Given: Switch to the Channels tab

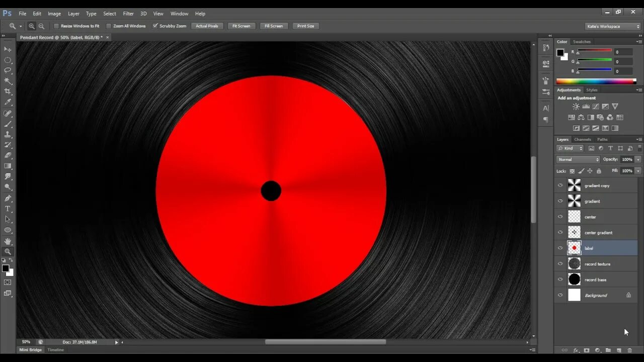Looking at the screenshot, I should pyautogui.click(x=583, y=139).
